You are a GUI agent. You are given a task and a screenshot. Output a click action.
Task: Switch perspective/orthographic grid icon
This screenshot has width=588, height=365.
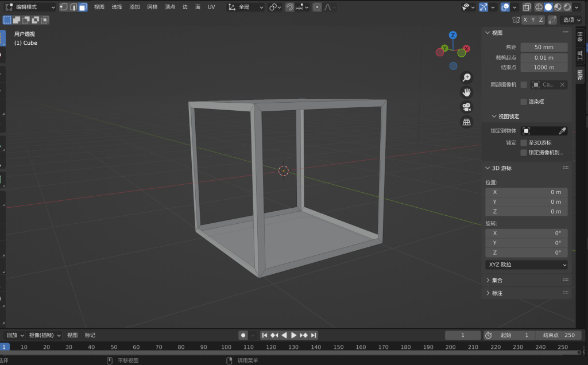coord(467,122)
